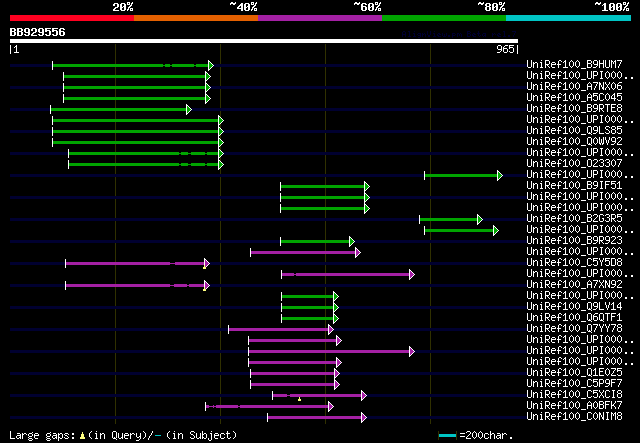Select the UniRef100_Q9LV14 label
This screenshot has height=443, width=640.
tap(574, 307)
